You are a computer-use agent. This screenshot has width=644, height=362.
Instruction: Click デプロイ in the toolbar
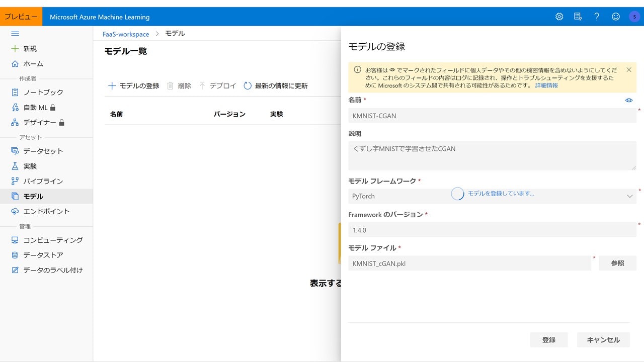pos(217,86)
